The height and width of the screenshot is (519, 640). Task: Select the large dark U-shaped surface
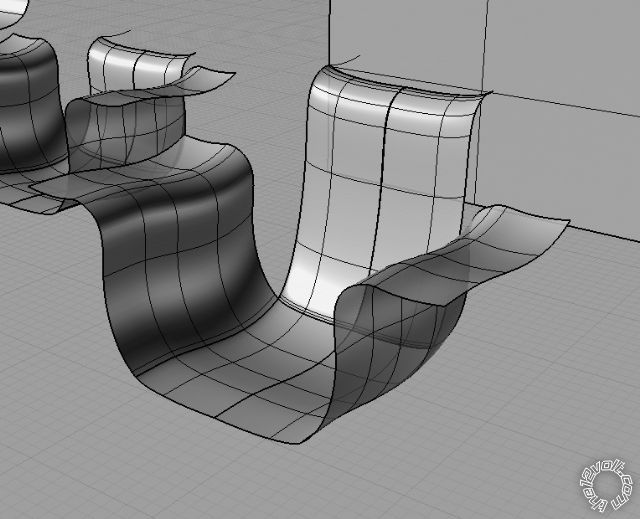pos(180,261)
